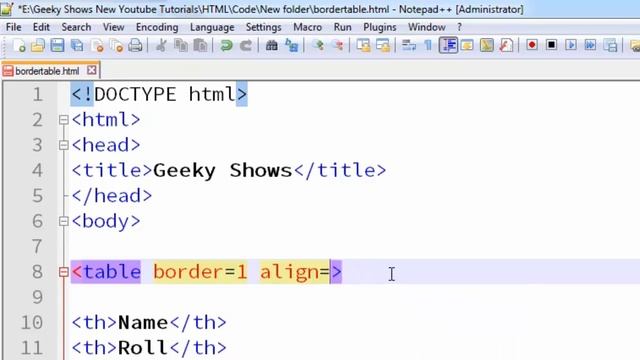Open the ? help menu

click(x=460, y=27)
